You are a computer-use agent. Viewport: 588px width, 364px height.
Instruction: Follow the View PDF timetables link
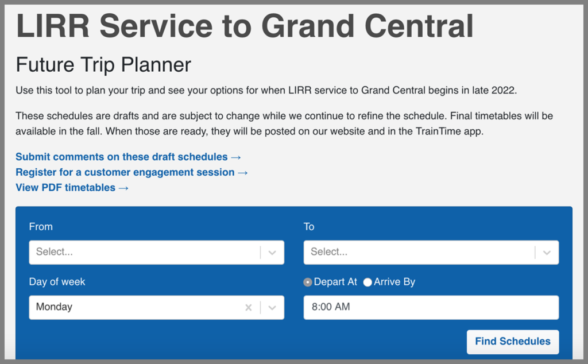72,188
